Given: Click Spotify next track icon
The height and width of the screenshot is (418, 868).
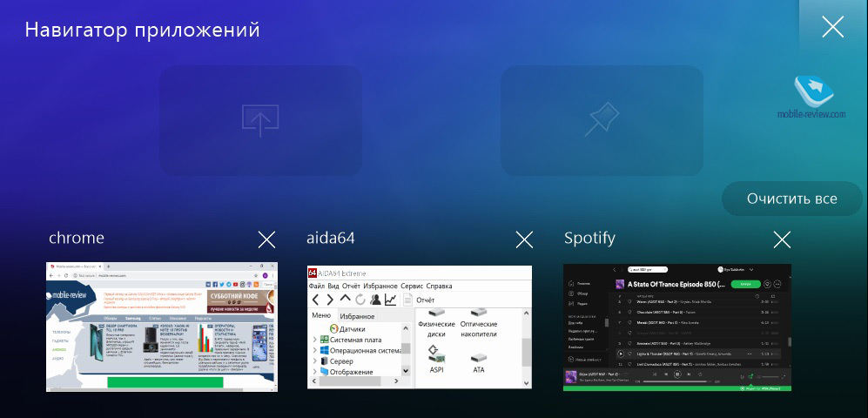Looking at the screenshot, I should tap(690, 374).
